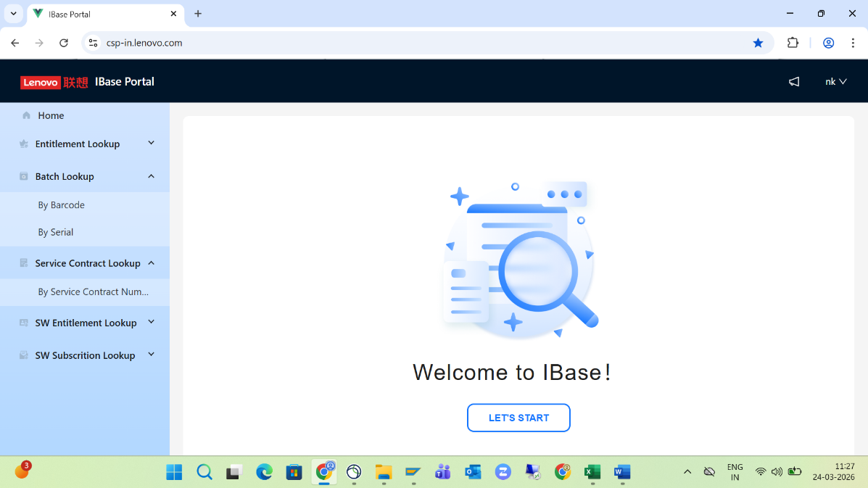Open Excel from the Windows taskbar
The width and height of the screenshot is (868, 488).
[x=592, y=472]
